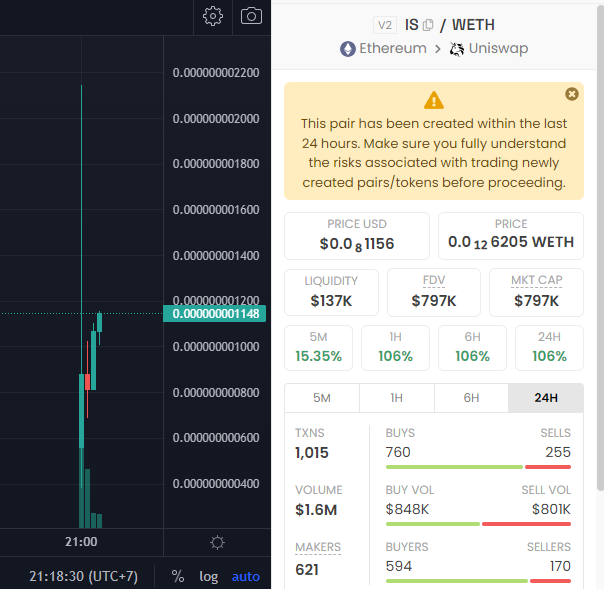The image size is (604, 589).
Task: Click the 5M 15.35% change box
Action: tap(318, 348)
